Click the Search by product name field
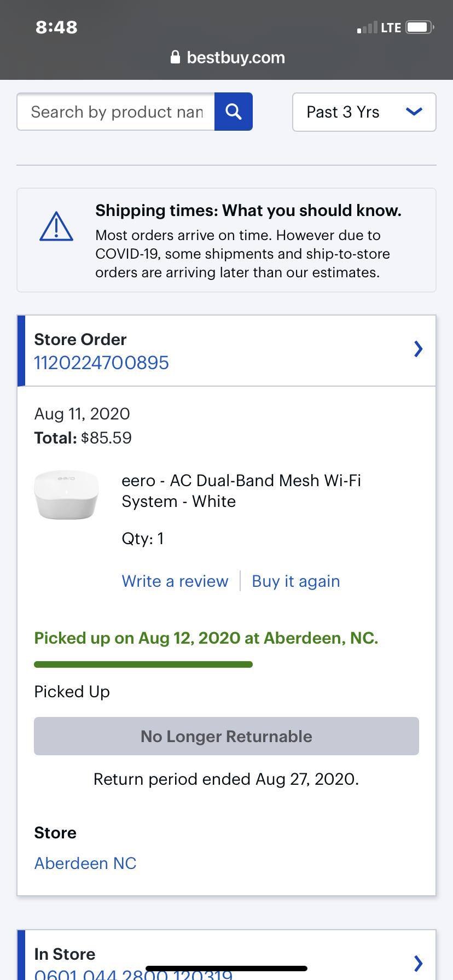Image resolution: width=453 pixels, height=980 pixels. [x=116, y=112]
